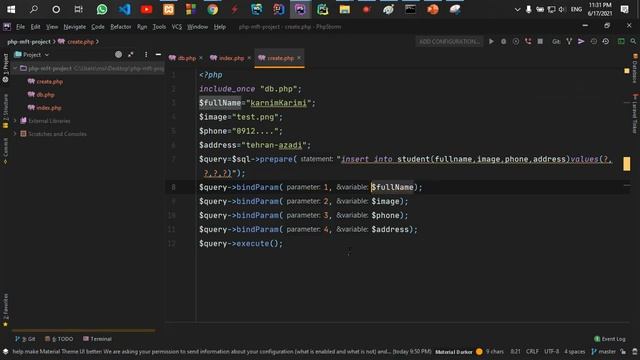Stop the process with the stop icon
The width and height of the screenshot is (640, 360).
tap(540, 42)
